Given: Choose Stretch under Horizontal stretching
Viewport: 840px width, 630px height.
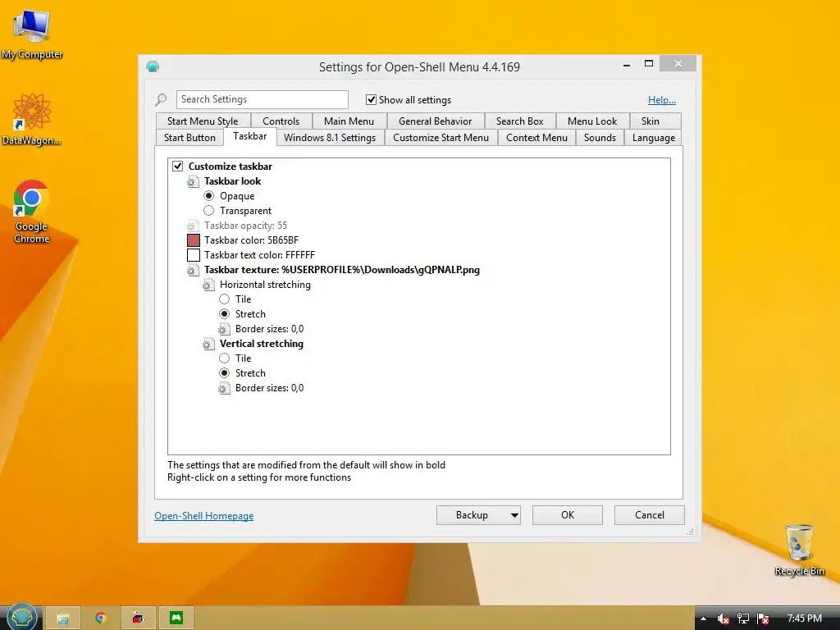Looking at the screenshot, I should (x=225, y=314).
